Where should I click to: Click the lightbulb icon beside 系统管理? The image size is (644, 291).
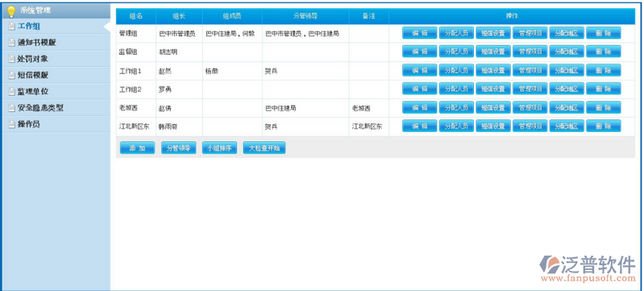pos(11,11)
